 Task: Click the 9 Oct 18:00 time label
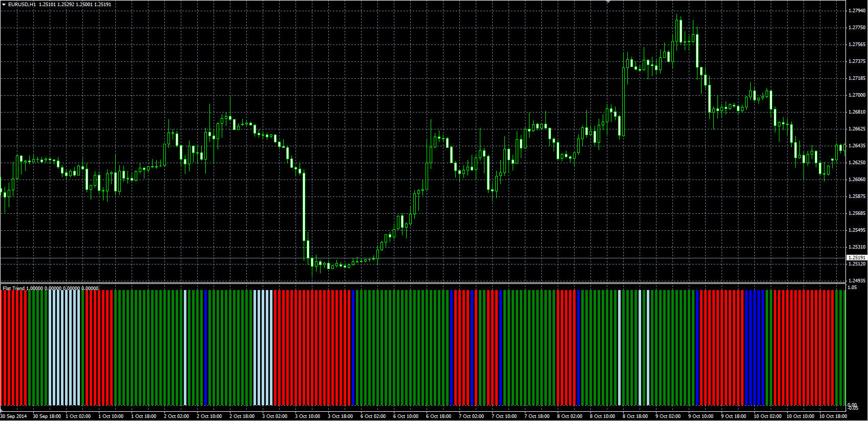[734, 416]
